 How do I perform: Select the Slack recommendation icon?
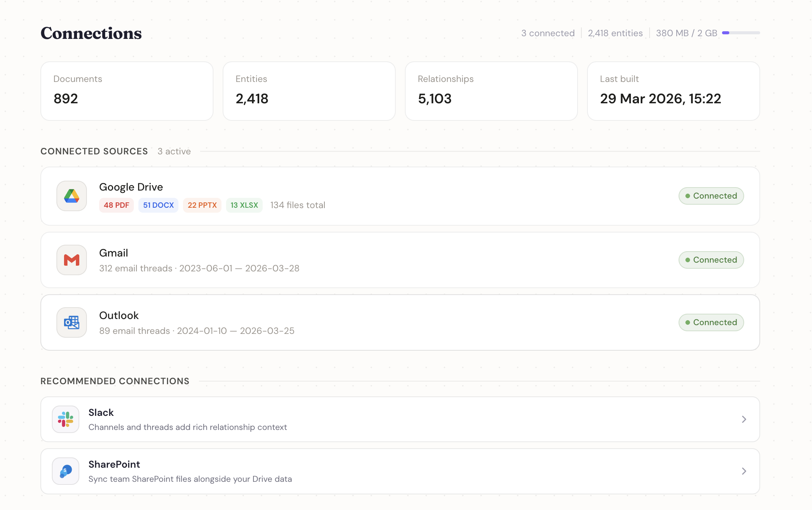coord(65,419)
